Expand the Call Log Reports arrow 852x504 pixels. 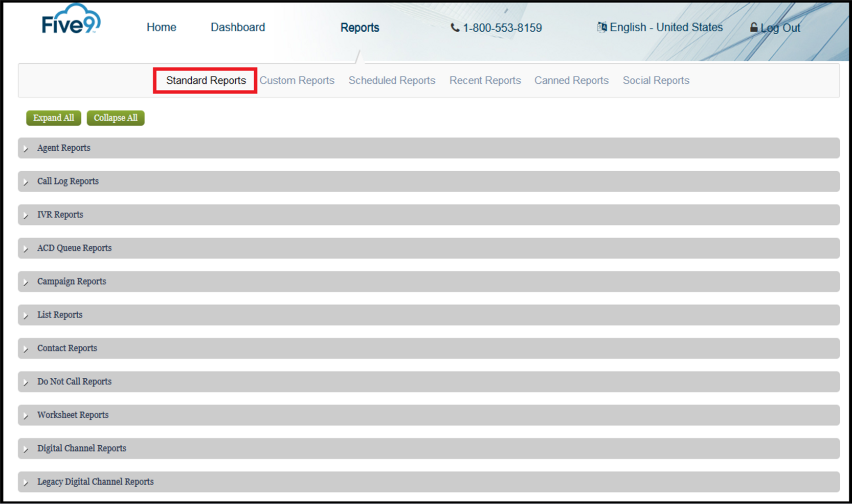click(x=26, y=182)
